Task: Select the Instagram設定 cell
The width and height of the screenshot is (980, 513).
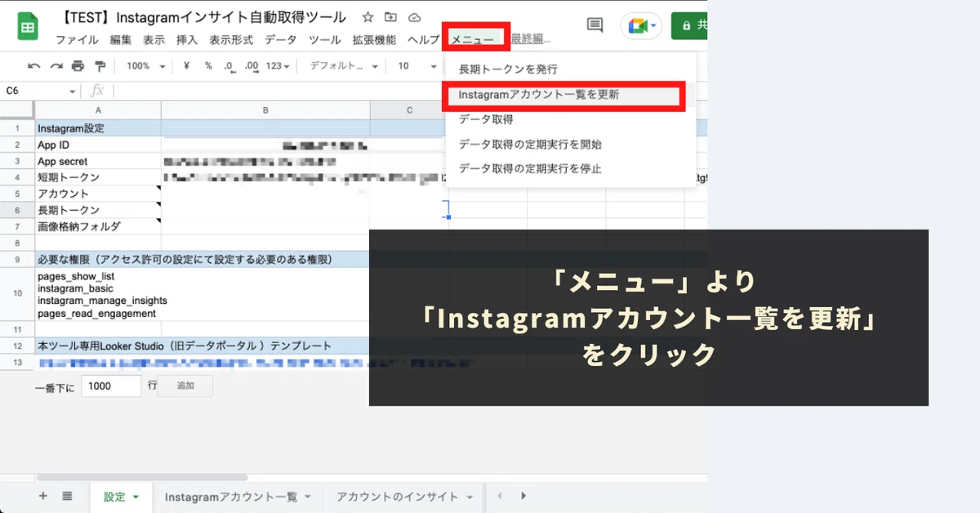Action: point(98,128)
